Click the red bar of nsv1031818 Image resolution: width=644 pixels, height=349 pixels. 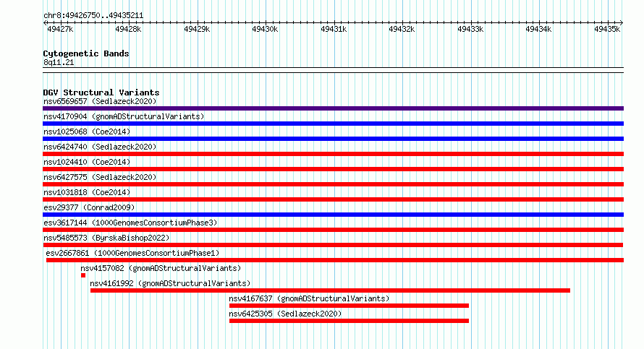pos(333,199)
